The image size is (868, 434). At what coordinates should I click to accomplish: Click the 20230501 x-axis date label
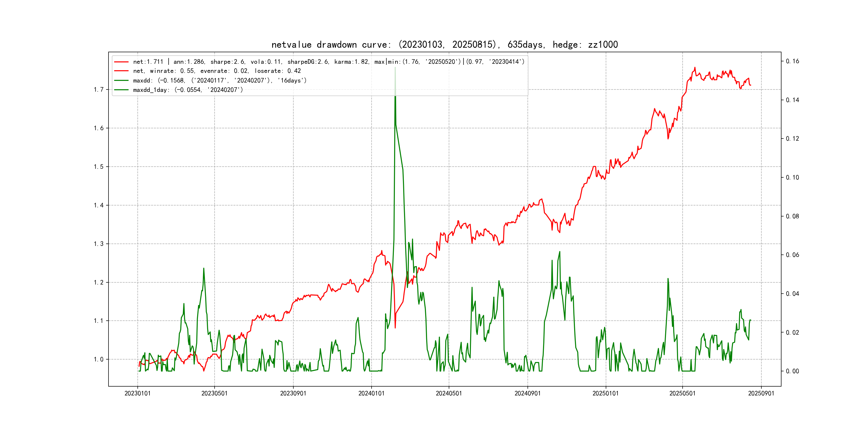(214, 393)
